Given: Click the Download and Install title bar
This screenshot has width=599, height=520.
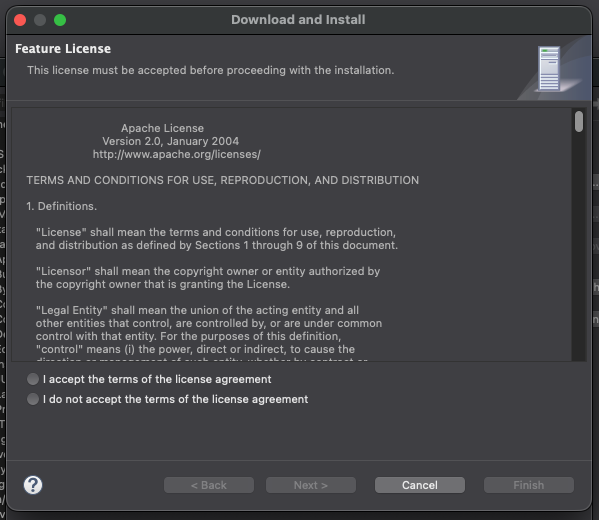Looking at the screenshot, I should [298, 19].
